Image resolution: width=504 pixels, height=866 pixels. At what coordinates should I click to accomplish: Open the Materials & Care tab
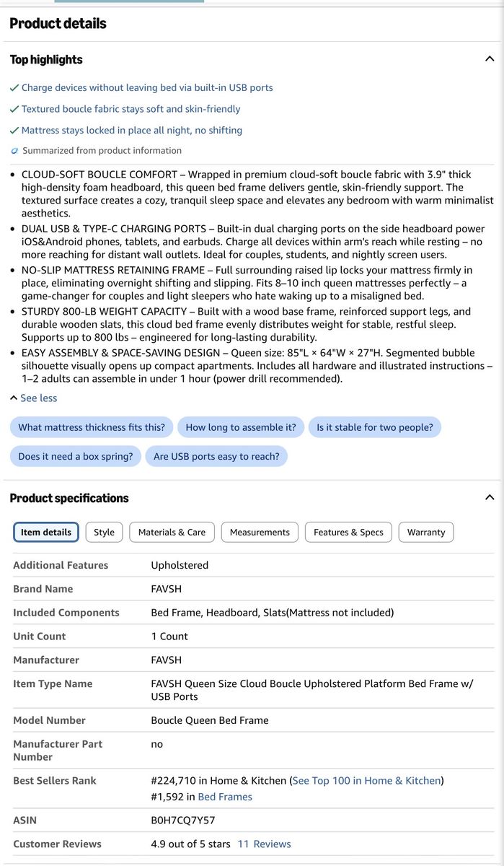coord(172,532)
